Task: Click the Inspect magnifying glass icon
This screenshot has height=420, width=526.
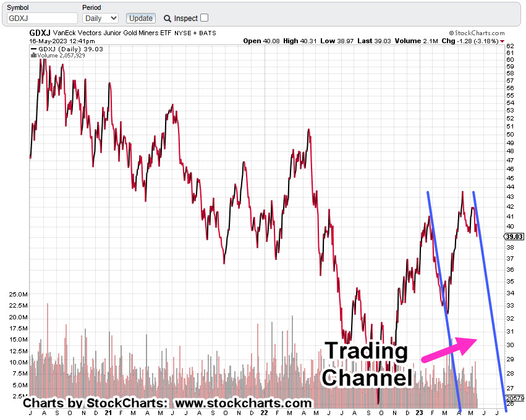Action: click(168, 19)
